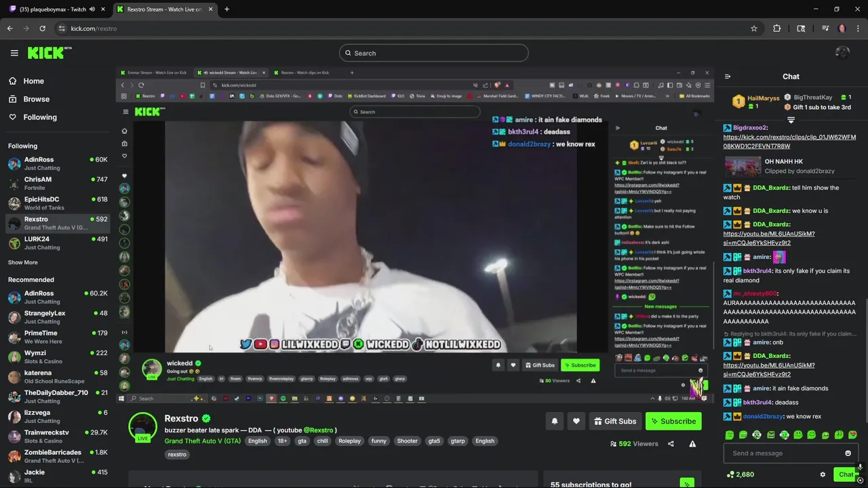Go to Home in the sidebar
The height and width of the screenshot is (488, 868).
pos(26,81)
